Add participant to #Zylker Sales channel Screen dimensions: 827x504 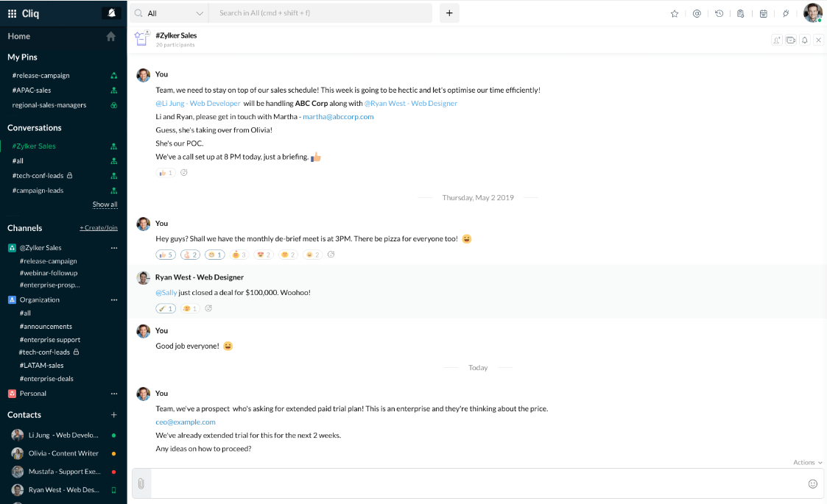click(776, 40)
